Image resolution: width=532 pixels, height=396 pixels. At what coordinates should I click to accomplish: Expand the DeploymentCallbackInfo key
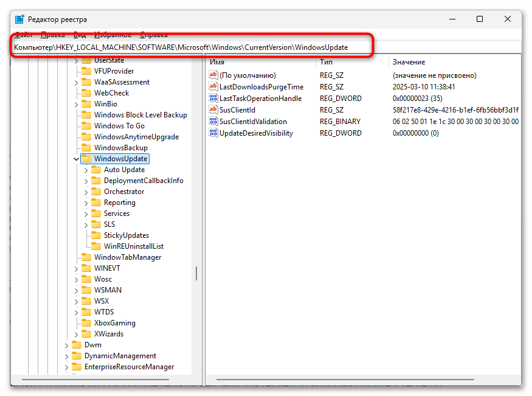click(86, 181)
